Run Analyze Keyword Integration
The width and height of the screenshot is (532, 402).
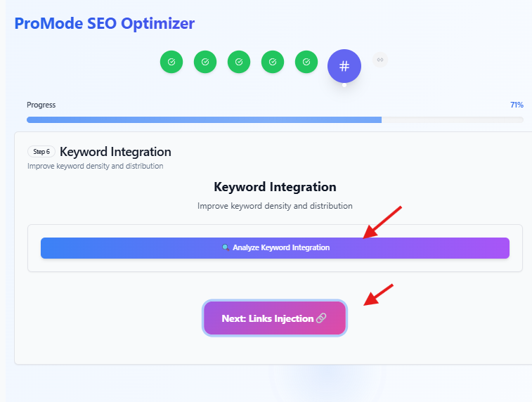coord(275,248)
